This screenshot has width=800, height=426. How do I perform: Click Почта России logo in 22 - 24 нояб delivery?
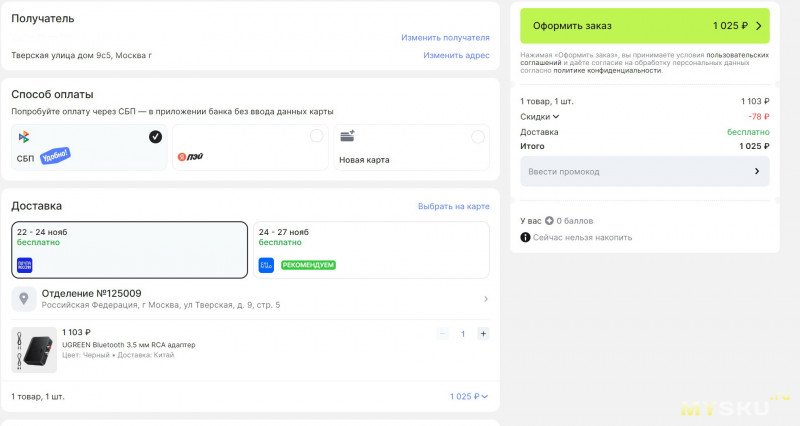tap(25, 265)
